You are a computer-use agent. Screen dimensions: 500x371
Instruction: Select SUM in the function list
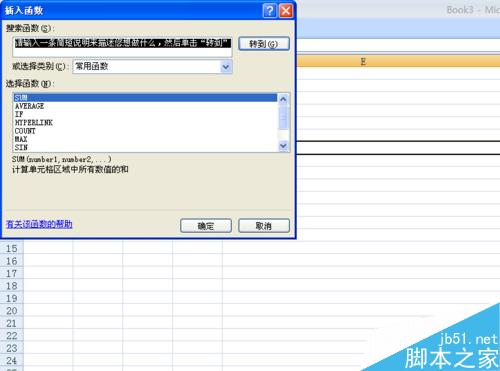pyautogui.click(x=145, y=98)
